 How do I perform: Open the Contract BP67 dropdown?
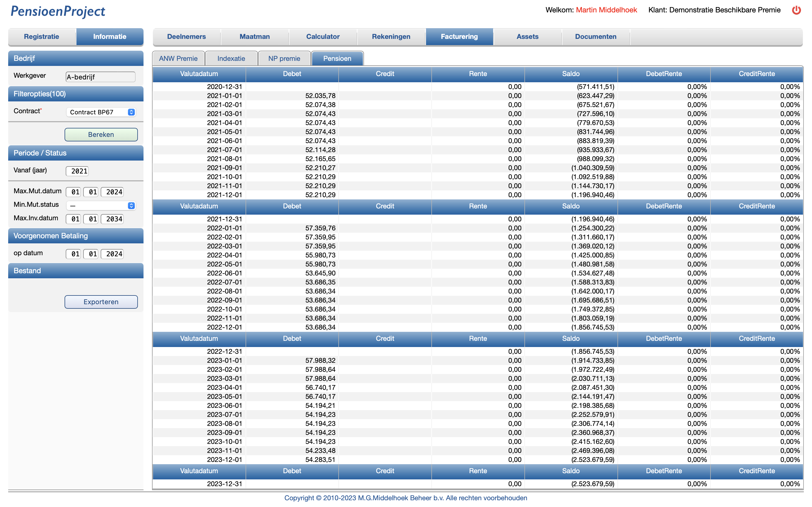click(x=101, y=112)
